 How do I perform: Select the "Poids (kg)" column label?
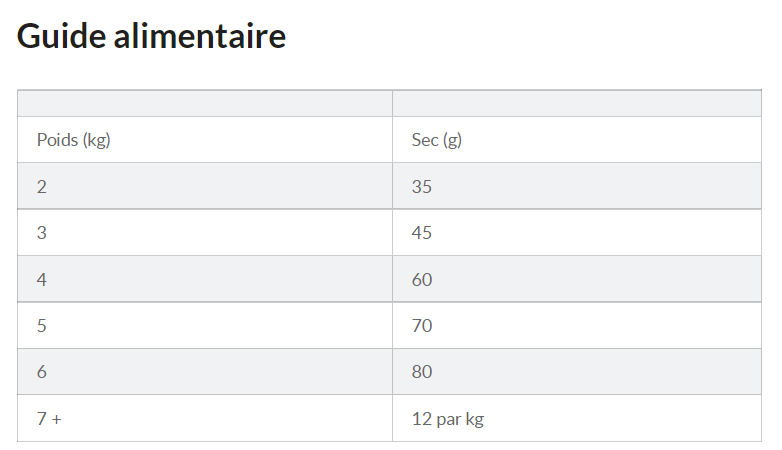73,140
